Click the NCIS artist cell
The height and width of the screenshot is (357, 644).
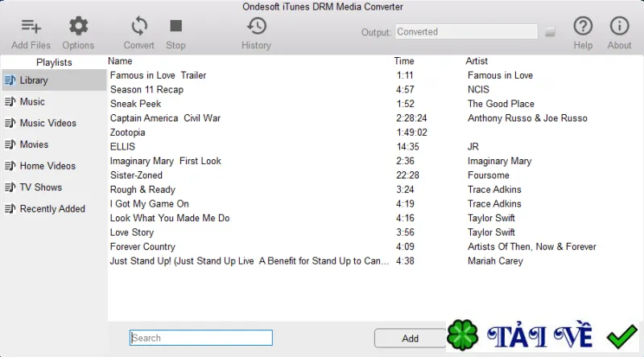[478, 89]
